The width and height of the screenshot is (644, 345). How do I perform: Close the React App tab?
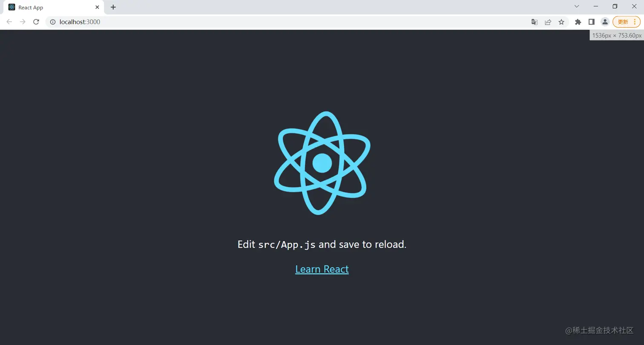97,7
